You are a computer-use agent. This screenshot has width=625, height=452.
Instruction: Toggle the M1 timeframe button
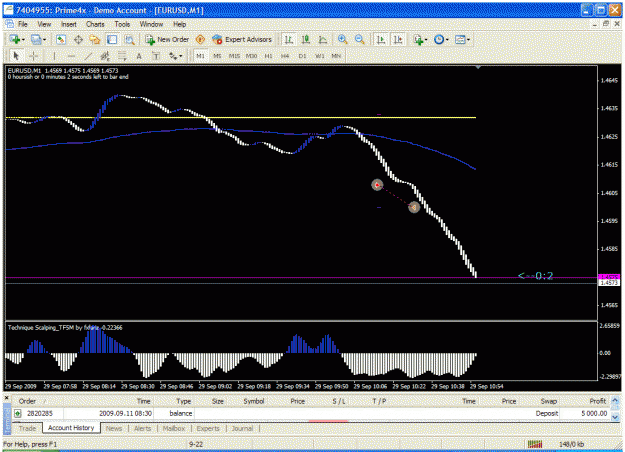(x=200, y=56)
